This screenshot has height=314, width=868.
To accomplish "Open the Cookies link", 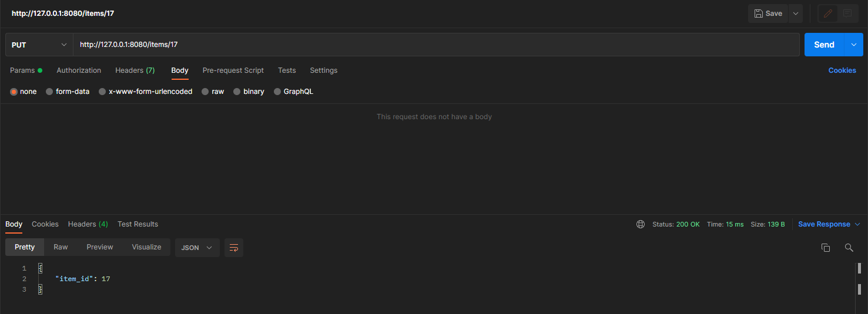I will [x=842, y=70].
